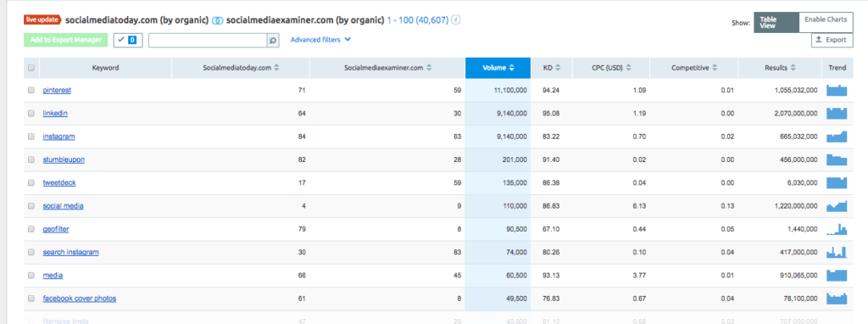Viewport: 868px width, 324px height.
Task: Check the instagram row checkbox
Action: pos(31,137)
